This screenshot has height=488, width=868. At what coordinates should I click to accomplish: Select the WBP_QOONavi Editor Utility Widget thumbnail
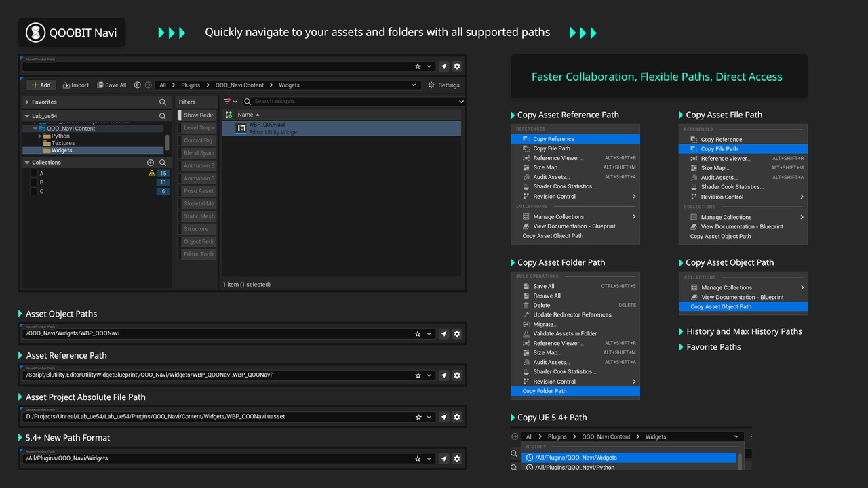point(241,128)
